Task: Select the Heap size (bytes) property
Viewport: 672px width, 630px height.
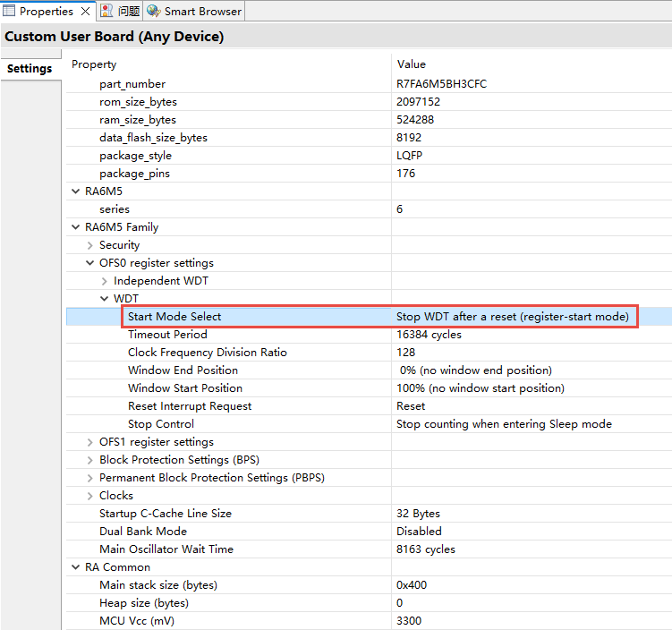Action: [x=144, y=603]
